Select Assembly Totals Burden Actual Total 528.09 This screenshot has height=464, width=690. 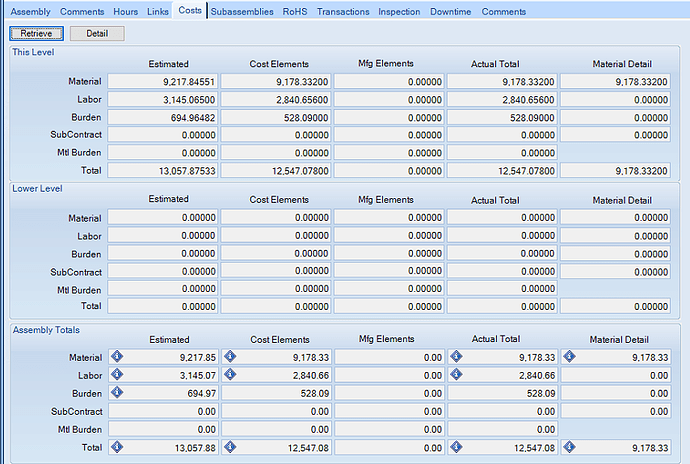click(x=503, y=393)
